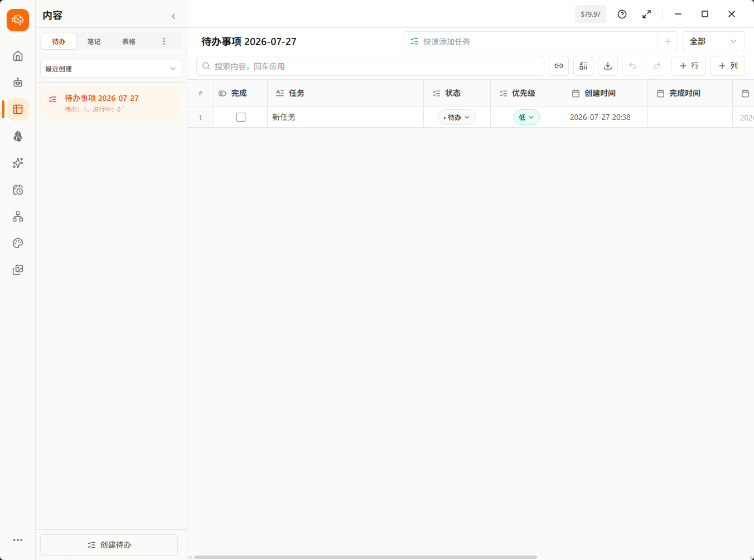Click the 优先级 column header
Screen dimensions: 754x560
(527, 93)
